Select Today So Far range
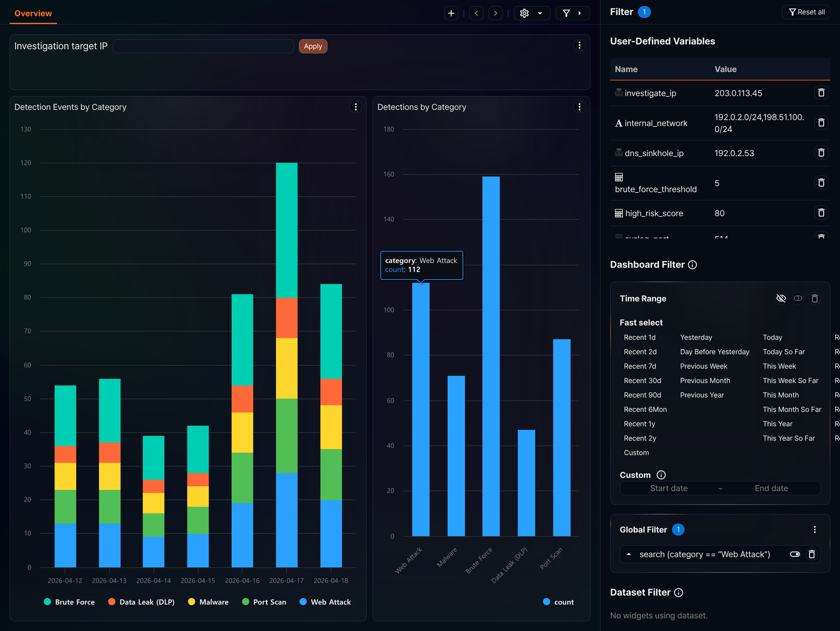 click(x=783, y=352)
